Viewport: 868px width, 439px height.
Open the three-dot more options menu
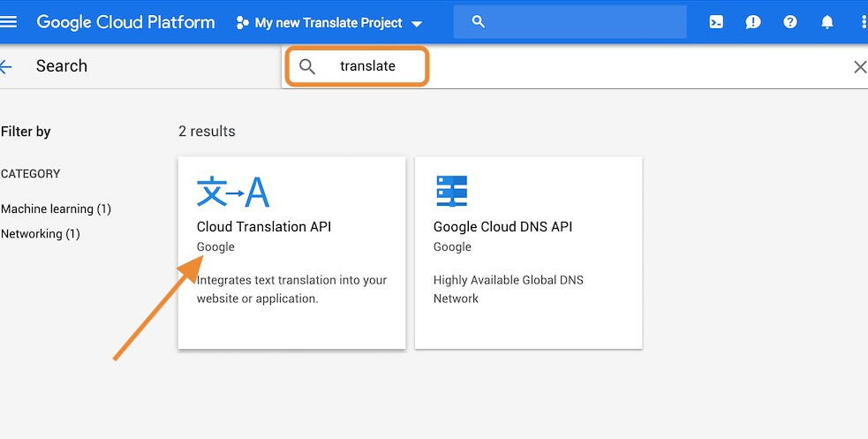pyautogui.click(x=863, y=22)
